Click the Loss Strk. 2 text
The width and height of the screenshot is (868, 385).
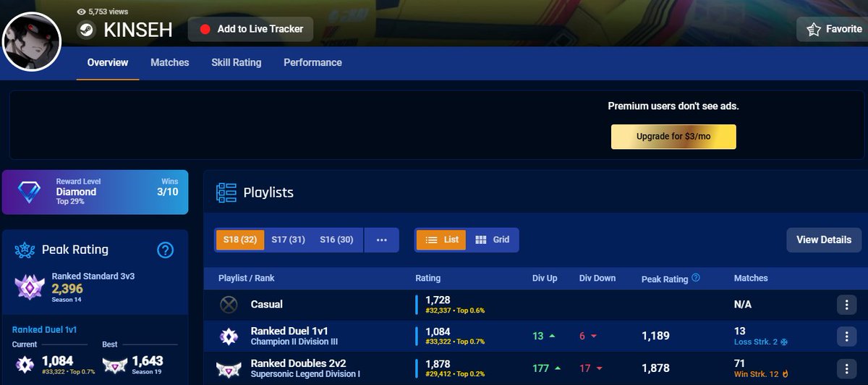(x=755, y=342)
